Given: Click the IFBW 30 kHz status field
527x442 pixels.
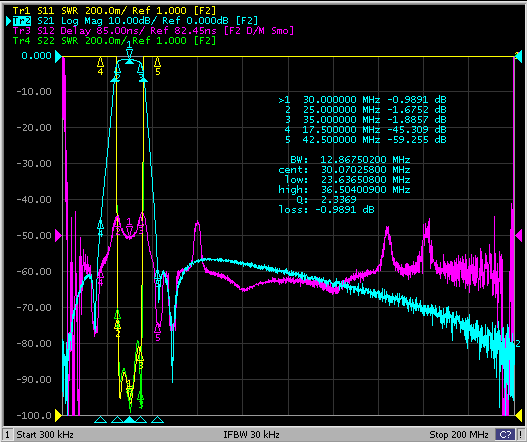Looking at the screenshot, I should tap(251, 434).
